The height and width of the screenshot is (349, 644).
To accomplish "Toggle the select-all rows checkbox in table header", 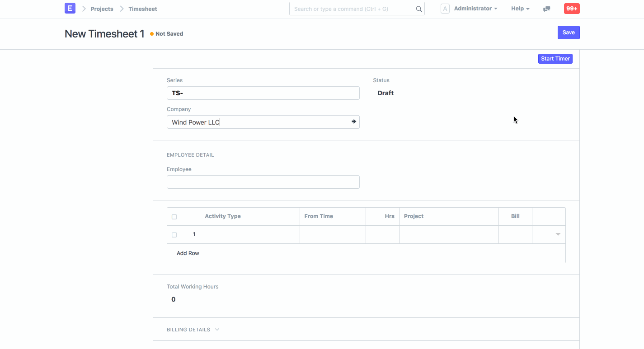I will (x=174, y=217).
